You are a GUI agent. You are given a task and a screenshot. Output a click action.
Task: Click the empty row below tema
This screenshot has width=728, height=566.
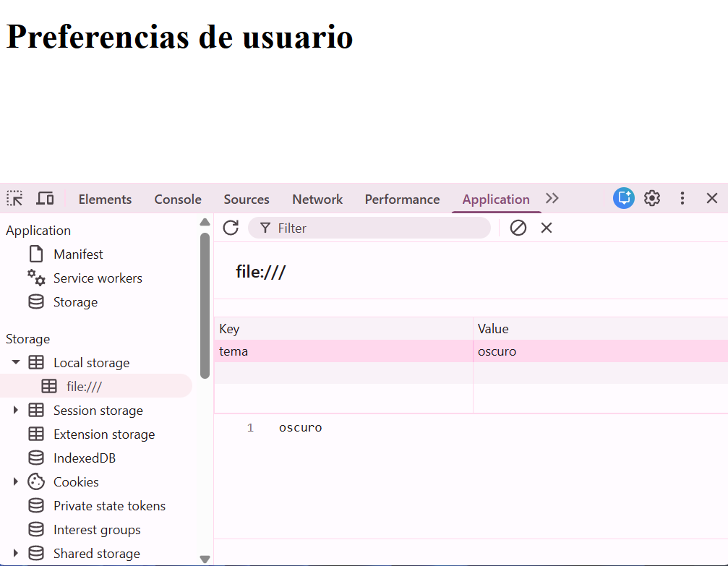pos(471,373)
